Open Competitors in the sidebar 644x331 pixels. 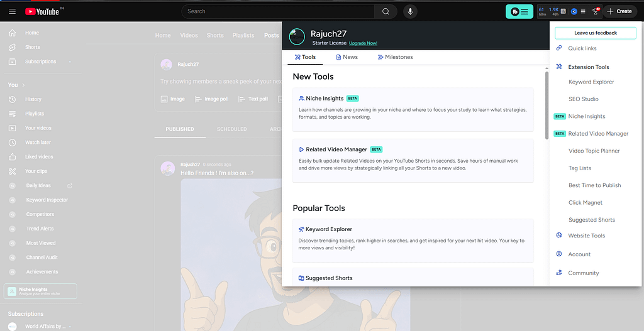tap(40, 214)
